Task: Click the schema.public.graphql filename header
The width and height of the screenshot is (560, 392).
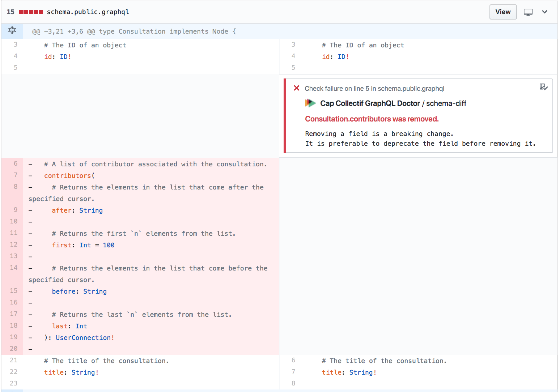Action: click(88, 12)
